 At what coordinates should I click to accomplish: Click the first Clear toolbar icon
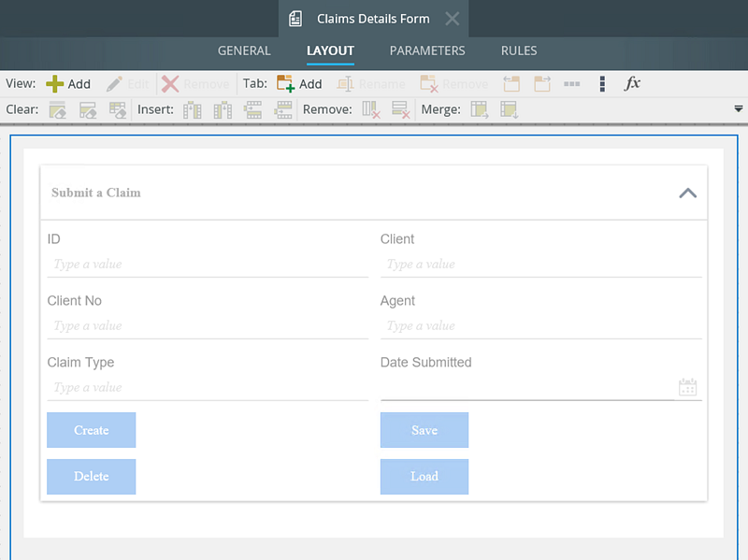pos(58,110)
